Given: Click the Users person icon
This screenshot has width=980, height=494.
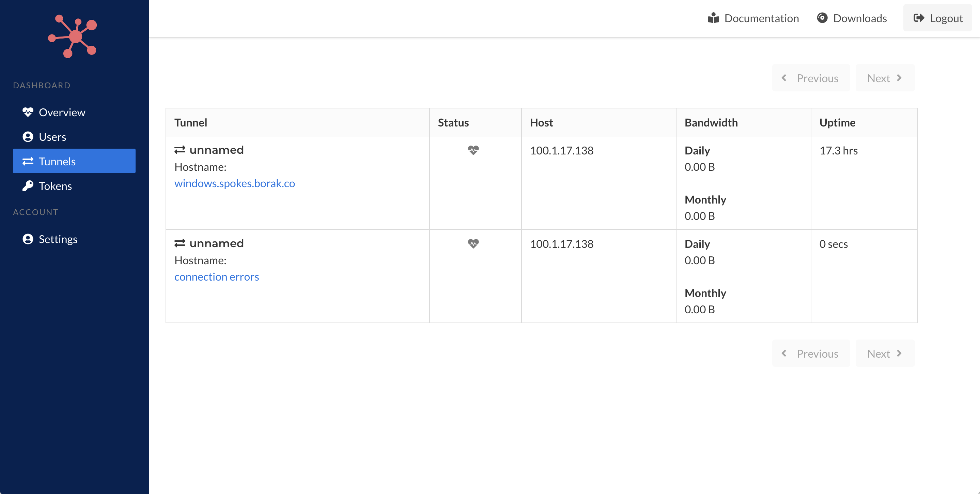Looking at the screenshot, I should tap(28, 137).
